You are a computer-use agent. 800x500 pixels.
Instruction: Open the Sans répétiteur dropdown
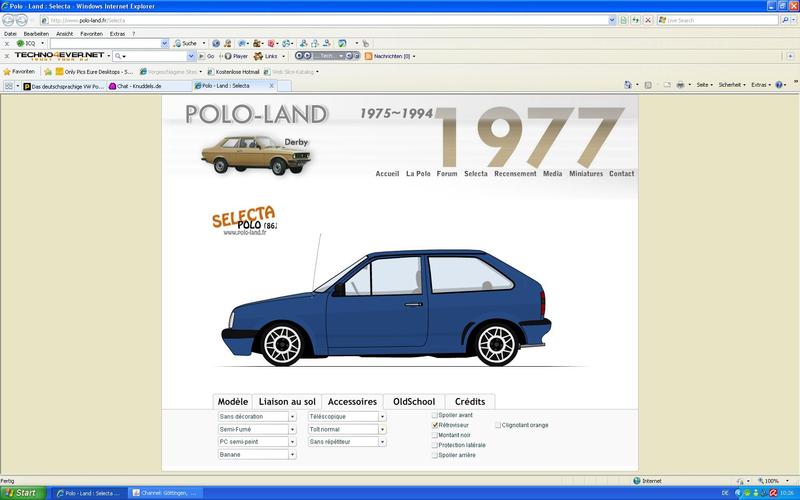pos(346,442)
